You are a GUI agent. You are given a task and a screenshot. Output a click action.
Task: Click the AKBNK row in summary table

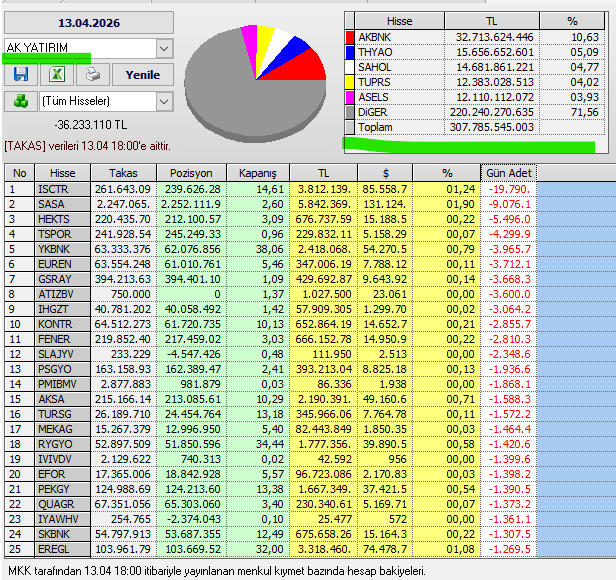tap(475, 37)
